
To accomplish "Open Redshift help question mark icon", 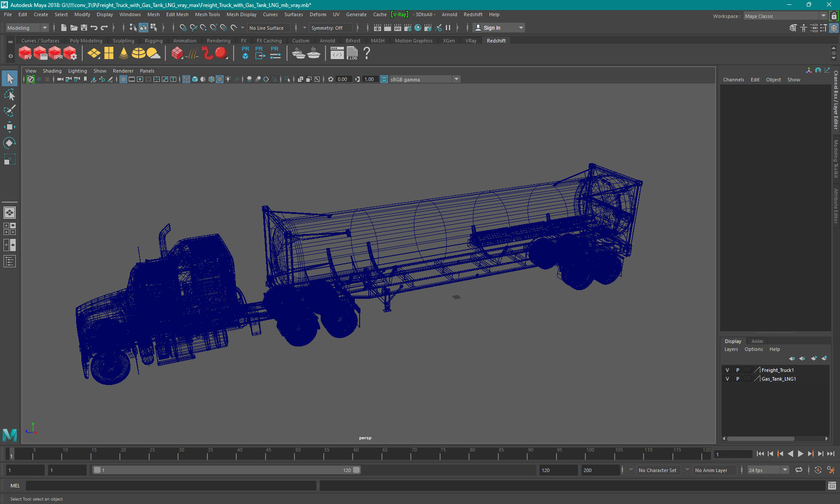I will coord(367,53).
